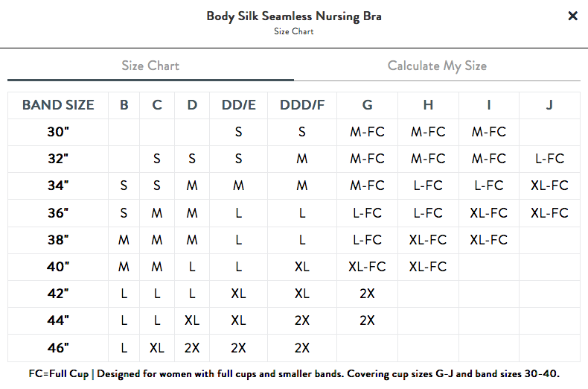Viewport: 588px width, 389px height.
Task: Click the 42" band size row label
Action: (57, 294)
